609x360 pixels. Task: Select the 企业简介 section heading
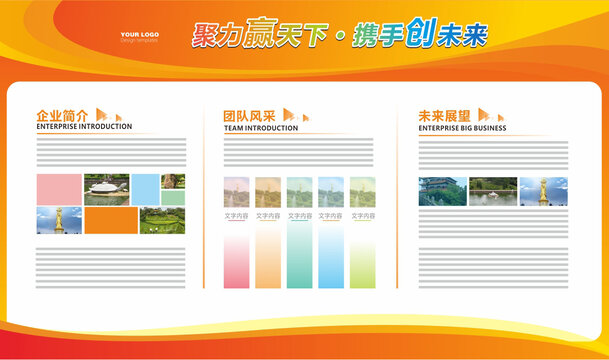click(62, 115)
